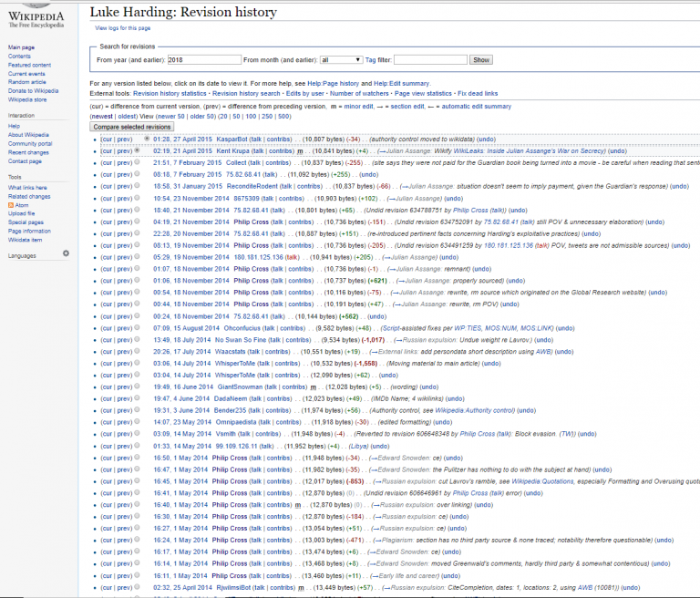Open Revision history statistics link
Screen dimensions: 700x598
170,93
